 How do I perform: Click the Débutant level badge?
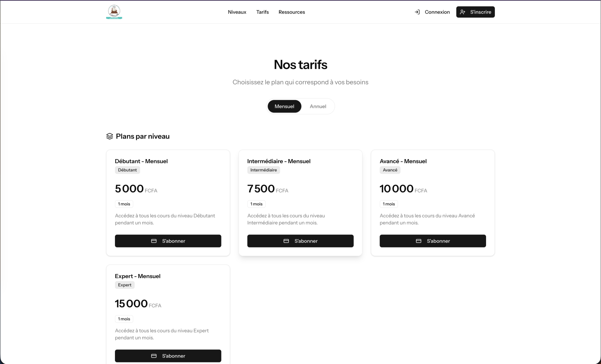pyautogui.click(x=127, y=170)
